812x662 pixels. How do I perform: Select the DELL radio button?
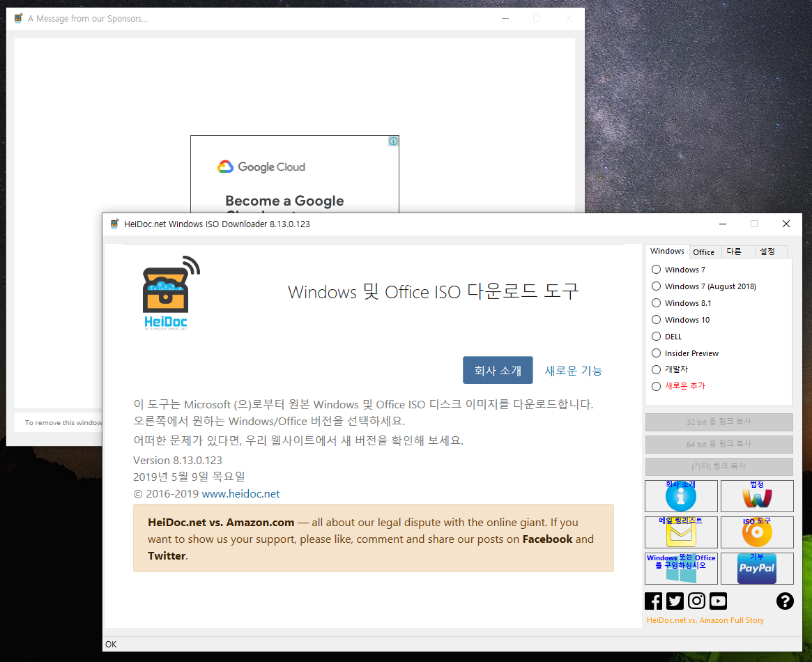(656, 337)
